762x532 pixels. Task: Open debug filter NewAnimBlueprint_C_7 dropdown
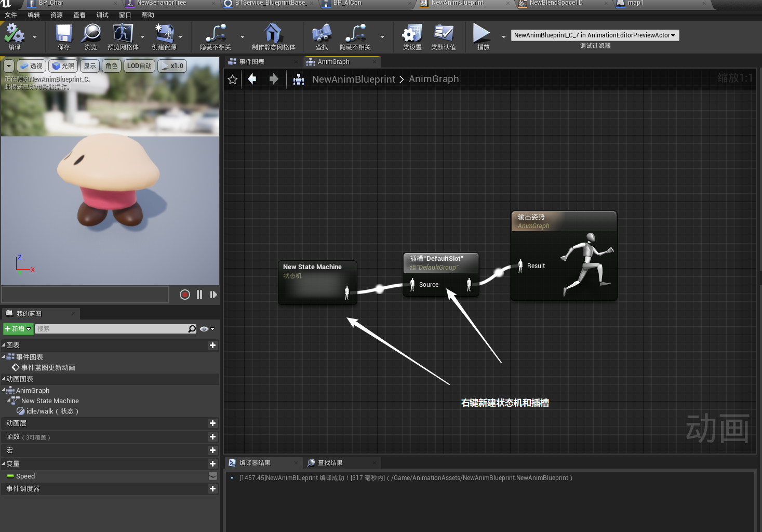coord(595,35)
